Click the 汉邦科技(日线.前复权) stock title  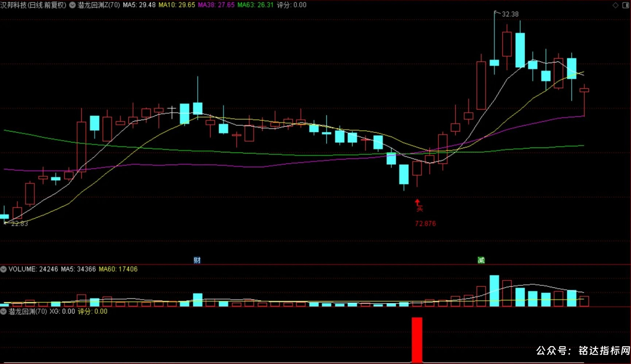pyautogui.click(x=33, y=5)
